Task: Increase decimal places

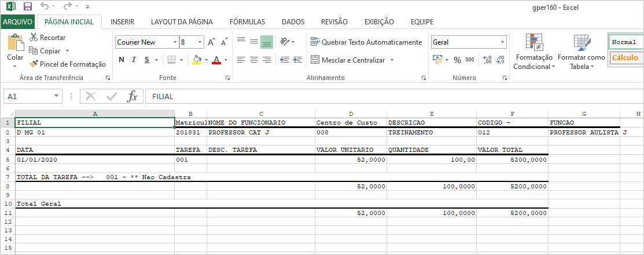Action: tap(488, 60)
